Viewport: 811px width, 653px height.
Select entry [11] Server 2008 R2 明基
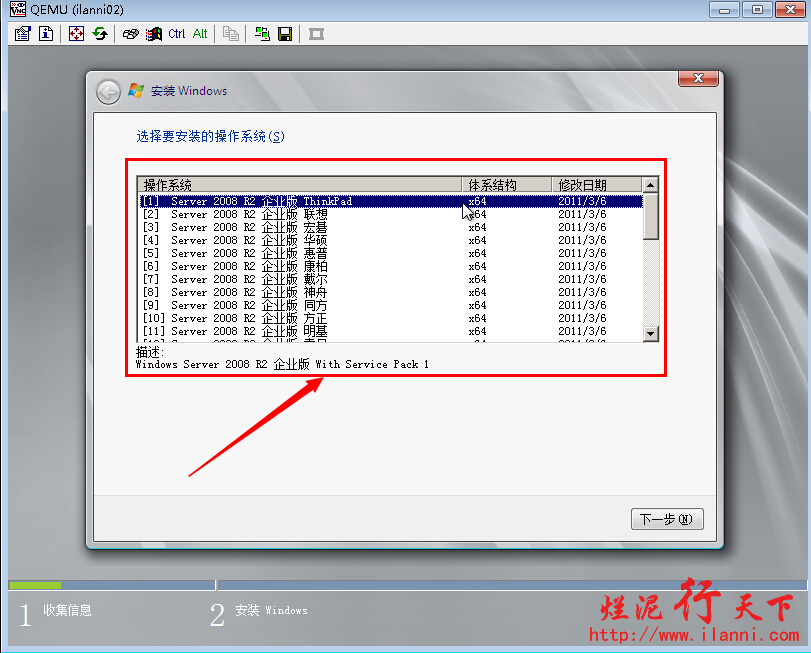(300, 331)
